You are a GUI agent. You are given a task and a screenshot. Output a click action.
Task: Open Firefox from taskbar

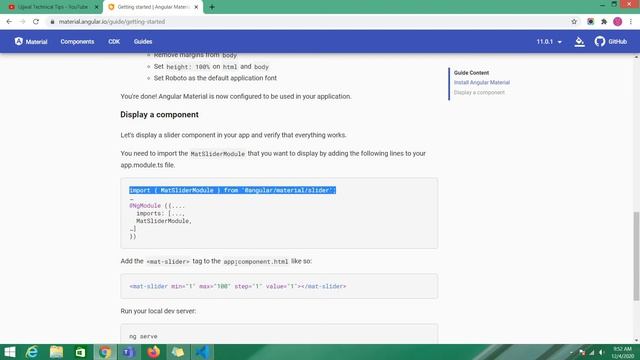(153, 352)
